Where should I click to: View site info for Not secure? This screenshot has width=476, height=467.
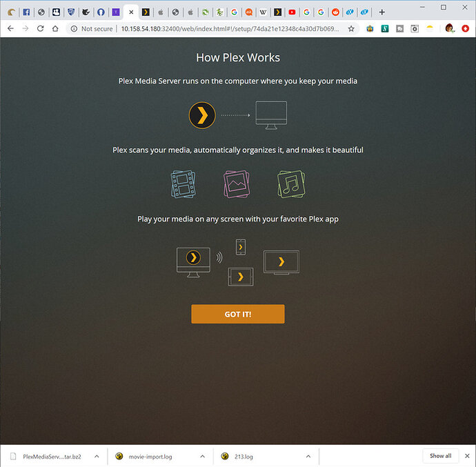pos(92,29)
